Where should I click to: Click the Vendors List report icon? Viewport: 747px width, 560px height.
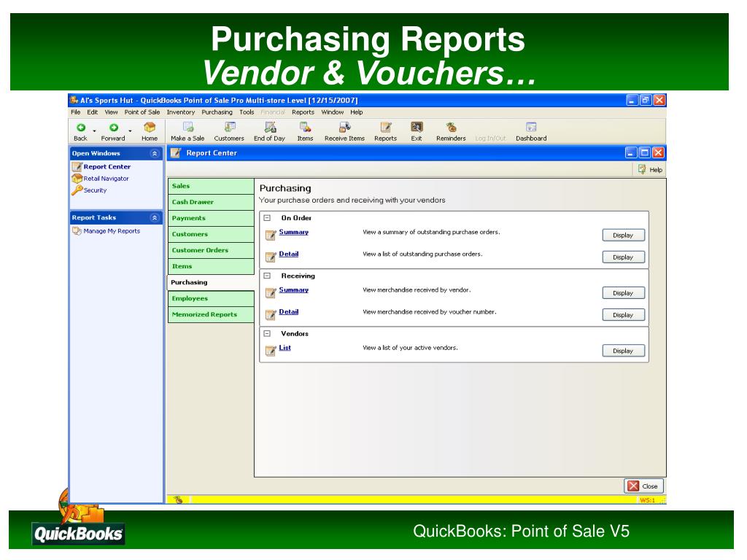click(271, 351)
